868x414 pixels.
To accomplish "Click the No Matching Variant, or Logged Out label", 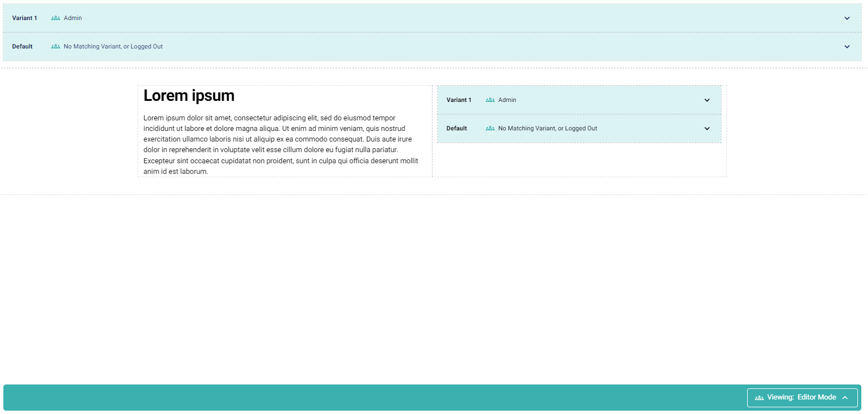I will pyautogui.click(x=113, y=46).
